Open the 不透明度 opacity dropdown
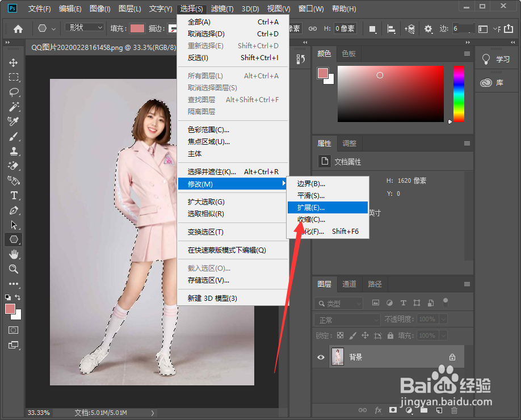This screenshot has width=521, height=420. (442, 319)
